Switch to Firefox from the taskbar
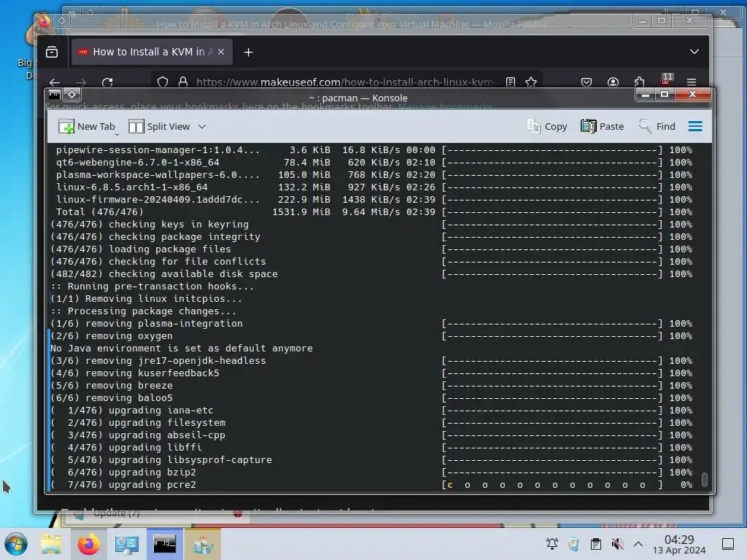This screenshot has width=747, height=560. 88,544
